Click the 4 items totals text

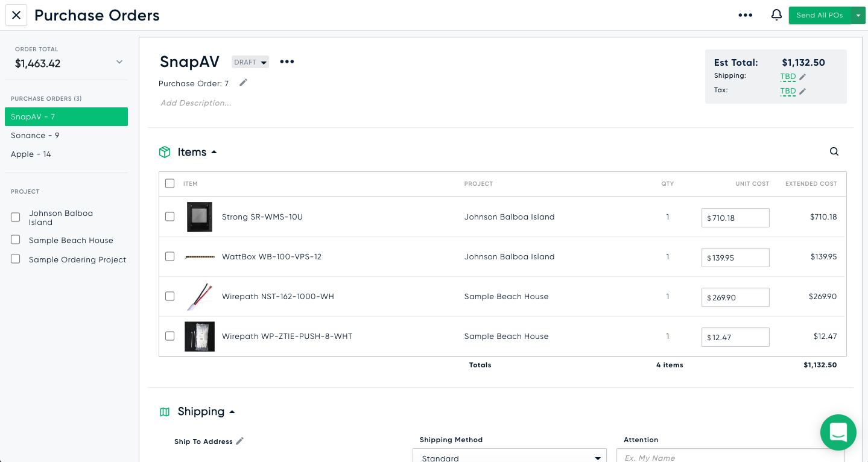[670, 365]
